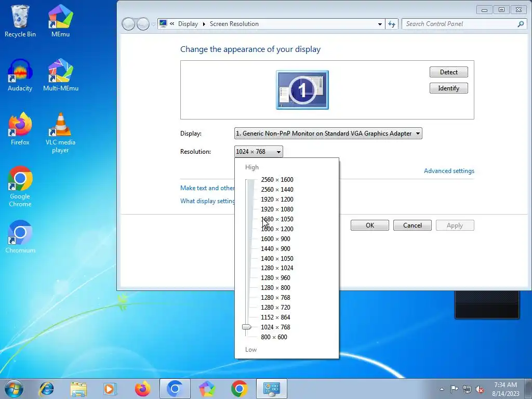Viewport: 532px width, 399px height.
Task: Open 'Make text and other' link
Action: pos(207,188)
